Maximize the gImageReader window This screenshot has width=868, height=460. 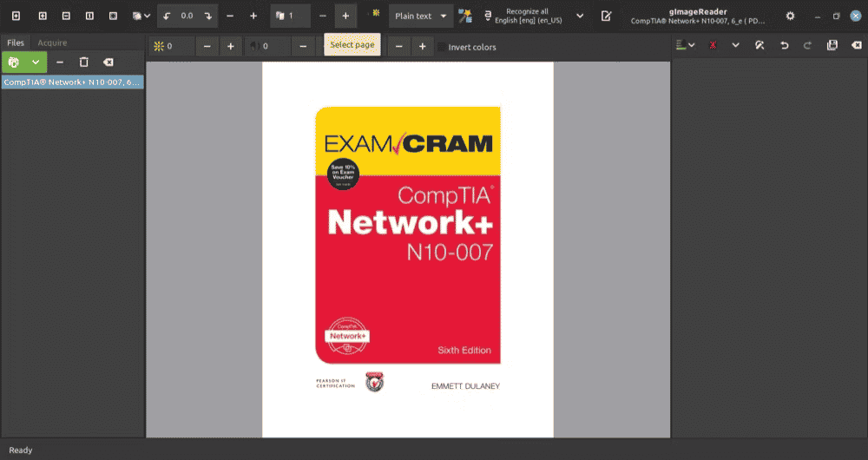tap(837, 16)
